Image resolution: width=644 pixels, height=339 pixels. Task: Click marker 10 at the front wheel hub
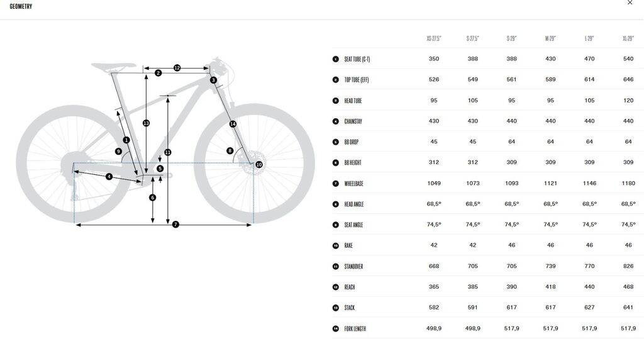[x=258, y=164]
